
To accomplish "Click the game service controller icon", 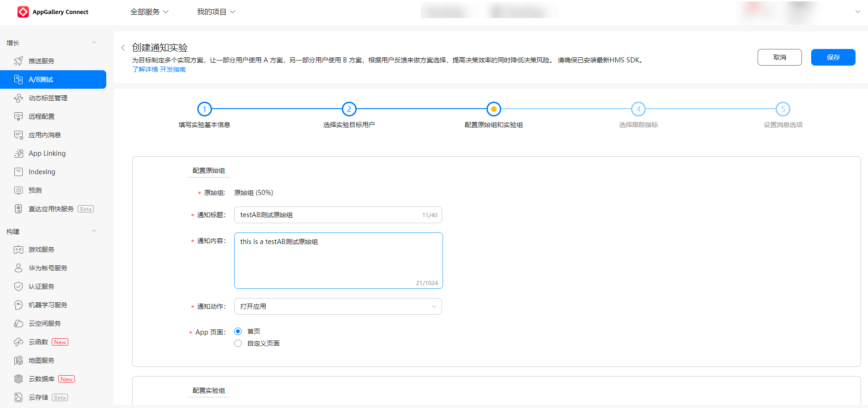I will tap(18, 250).
